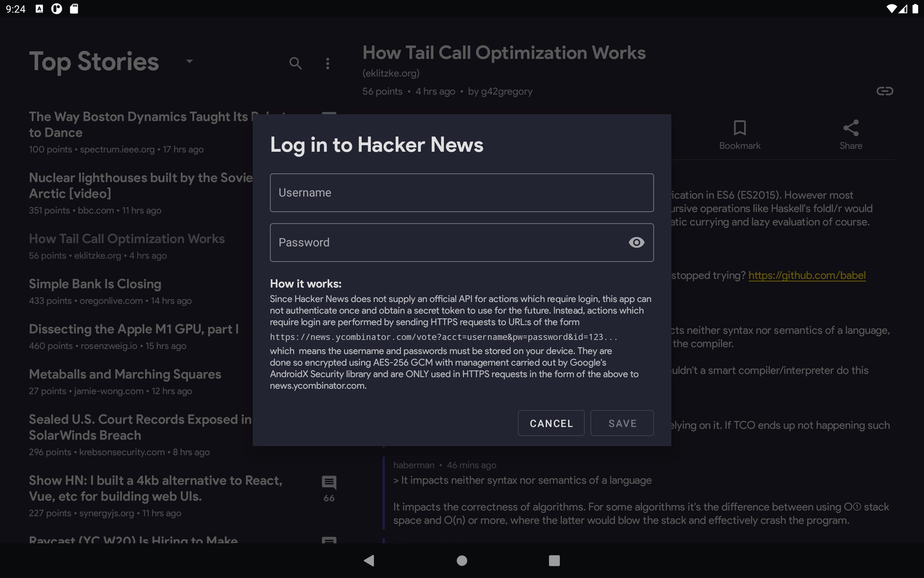Cancel the Hacker News login dialog

[551, 423]
